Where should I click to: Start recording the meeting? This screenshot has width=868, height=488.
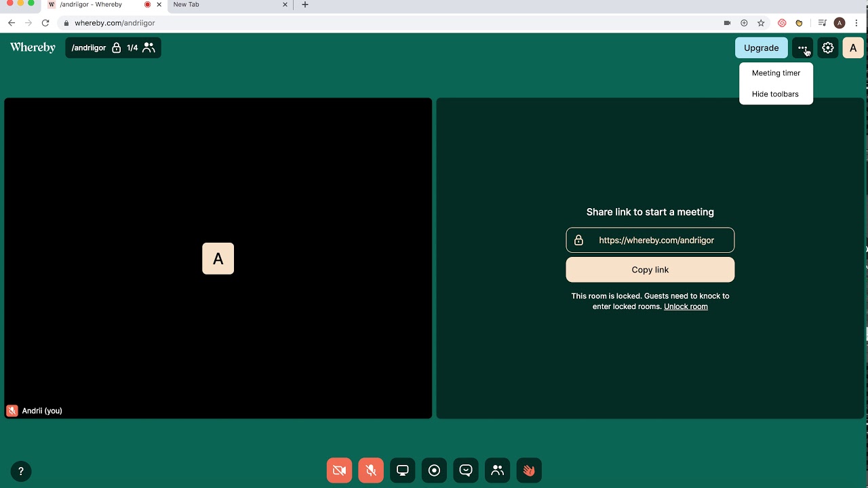pyautogui.click(x=434, y=470)
